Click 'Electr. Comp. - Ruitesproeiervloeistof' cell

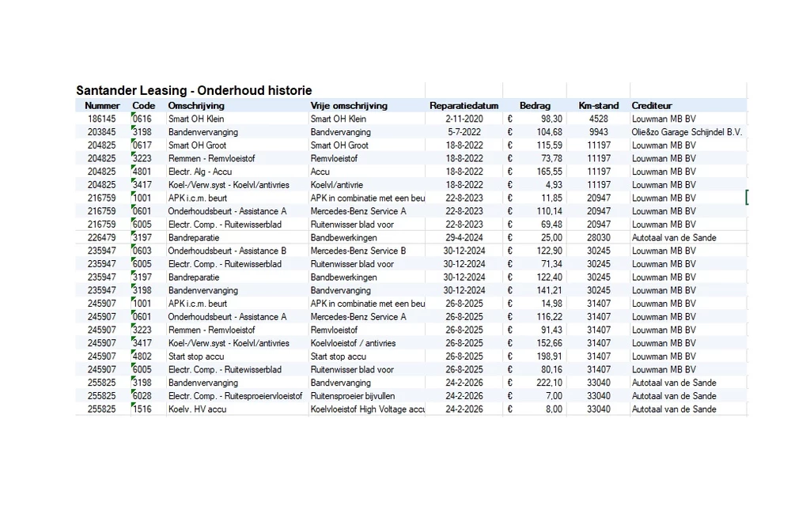tap(235, 396)
